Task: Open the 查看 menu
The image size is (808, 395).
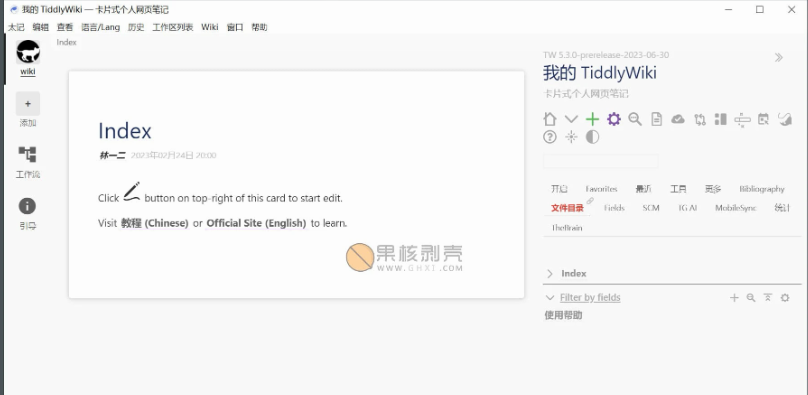Action: [65, 27]
